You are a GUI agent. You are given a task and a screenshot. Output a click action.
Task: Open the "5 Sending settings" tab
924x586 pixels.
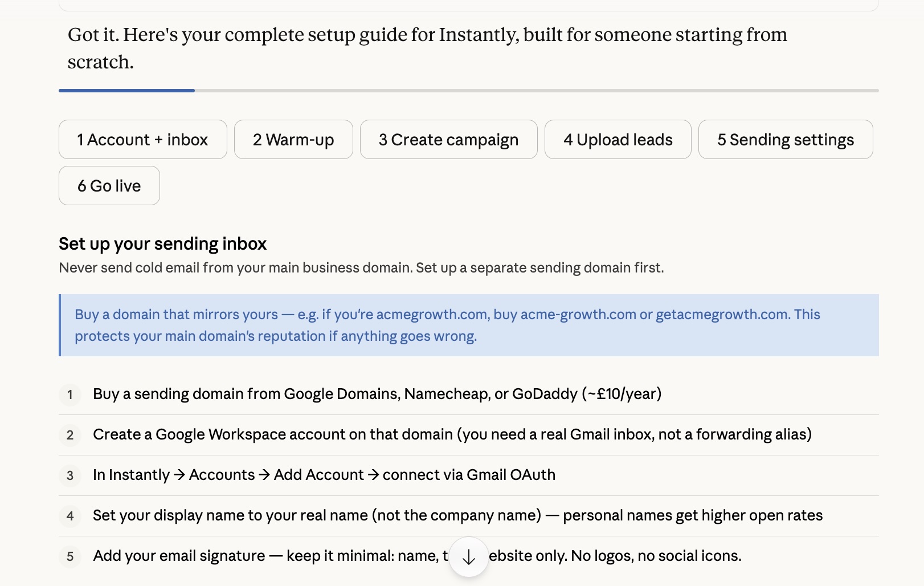(785, 140)
